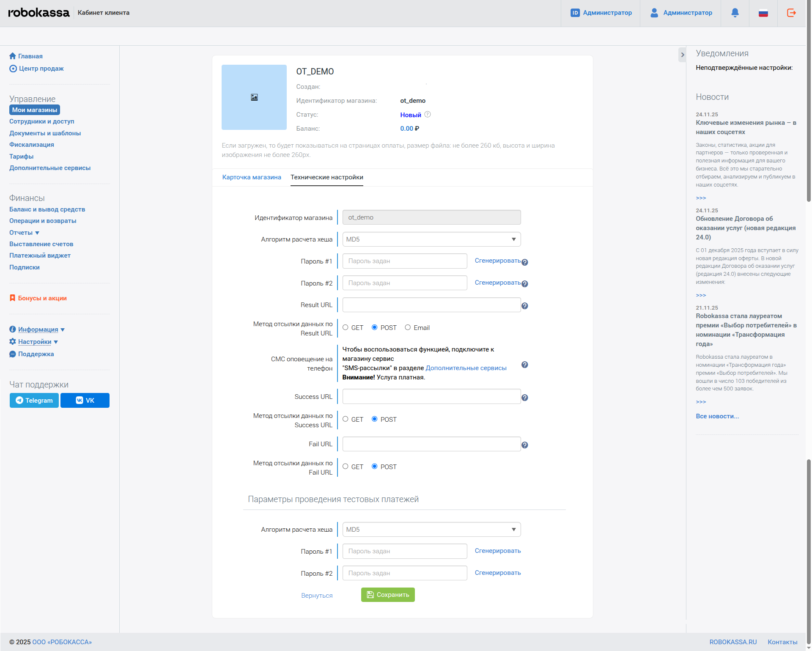812x651 pixels.
Task: Open Сотрудники и доступ menu item
Action: point(41,121)
